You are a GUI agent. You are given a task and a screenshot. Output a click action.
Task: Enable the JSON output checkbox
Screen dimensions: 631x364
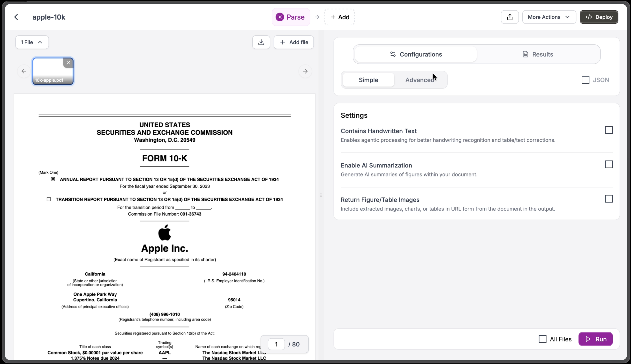[585, 80]
